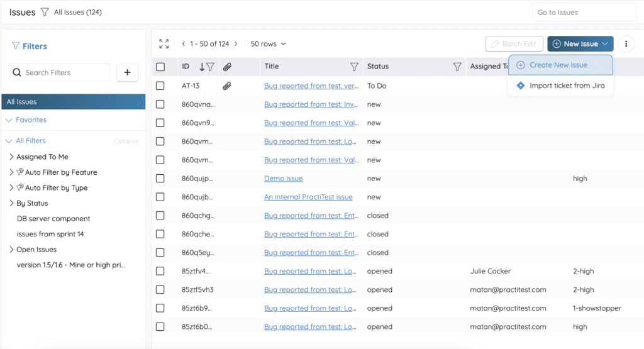
Task: Choose Create New Issue from menu
Action: coord(558,65)
